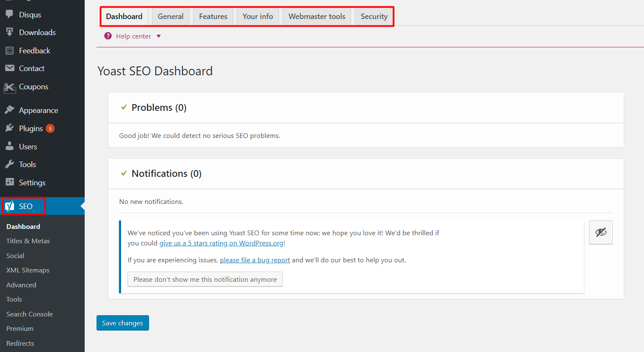644x352 pixels.
Task: Open the General tab
Action: click(171, 16)
